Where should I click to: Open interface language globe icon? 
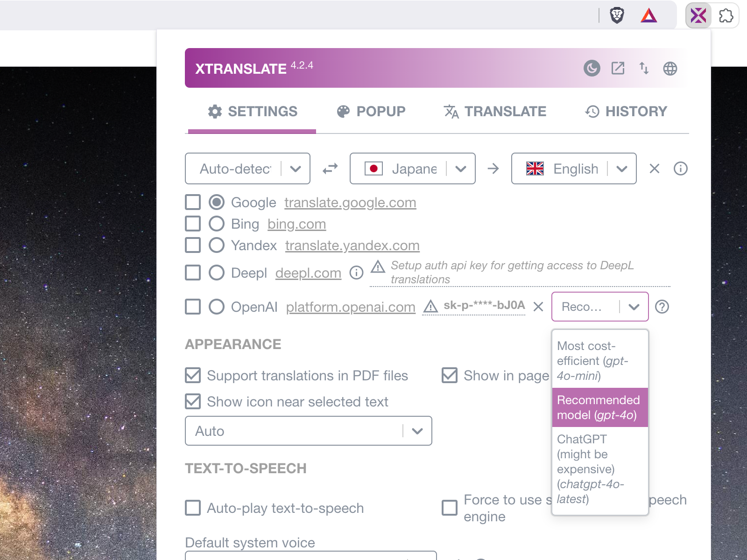pyautogui.click(x=670, y=69)
